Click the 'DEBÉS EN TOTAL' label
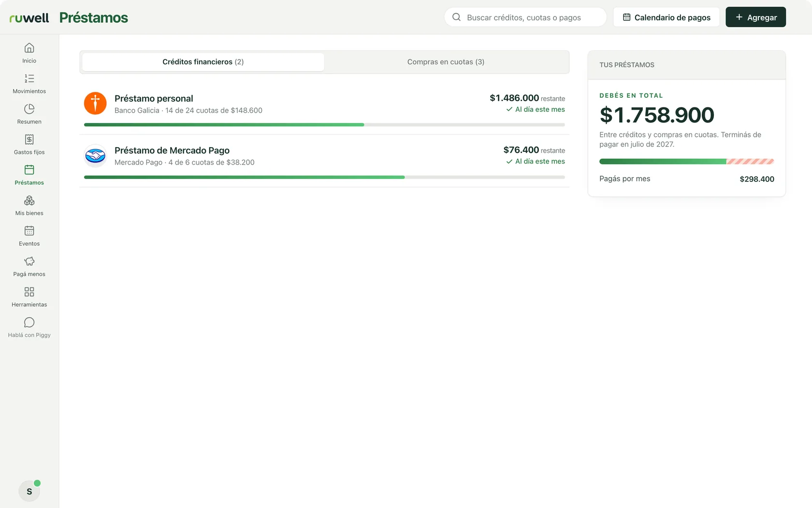812x508 pixels. [x=631, y=96]
